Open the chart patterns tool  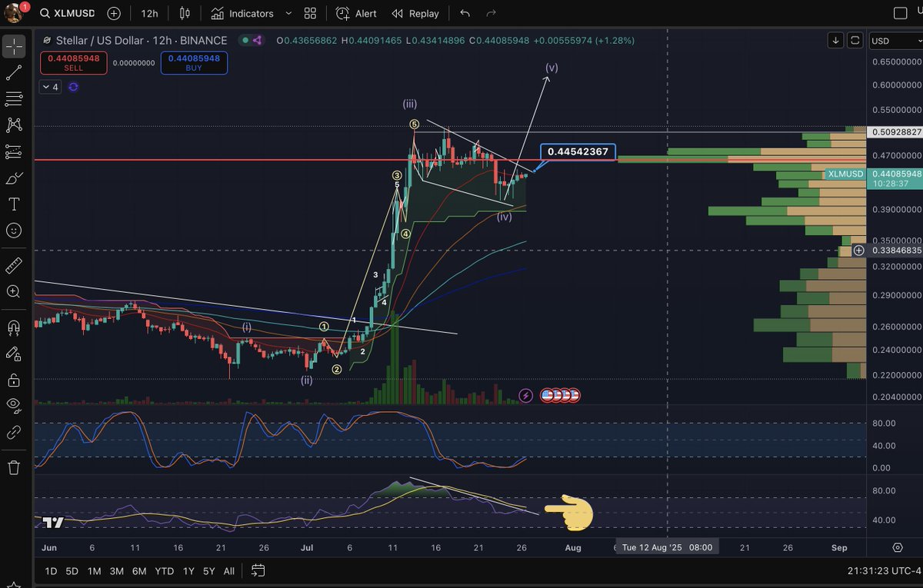(14, 125)
